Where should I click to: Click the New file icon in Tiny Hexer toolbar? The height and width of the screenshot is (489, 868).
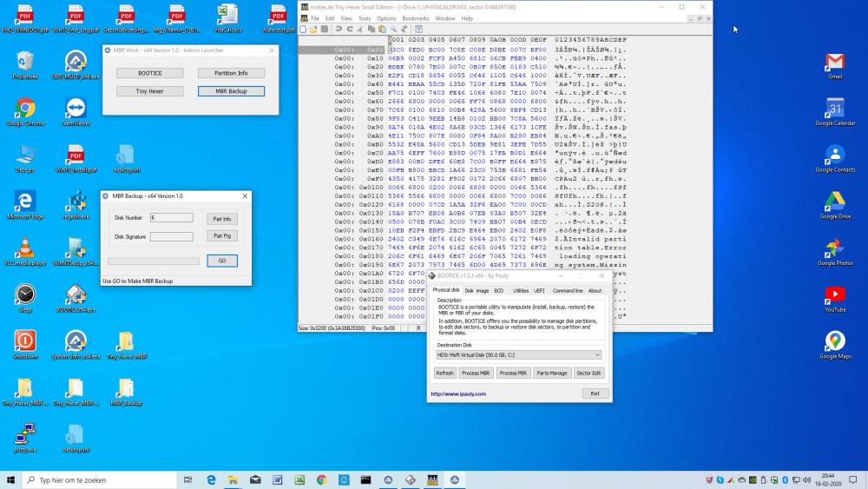tap(303, 29)
